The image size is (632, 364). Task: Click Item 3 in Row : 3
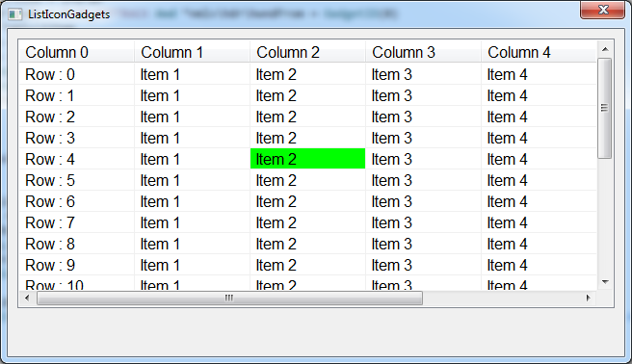pyautogui.click(x=424, y=138)
